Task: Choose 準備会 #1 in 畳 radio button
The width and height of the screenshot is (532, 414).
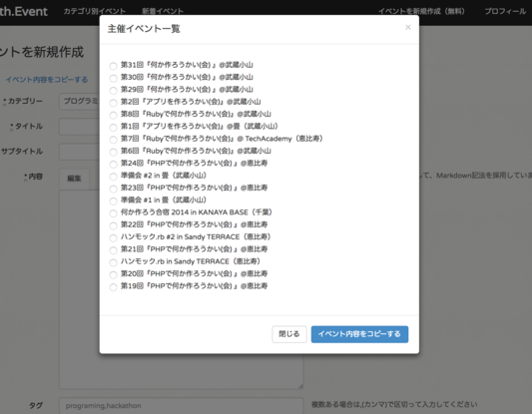Action: [x=113, y=201]
